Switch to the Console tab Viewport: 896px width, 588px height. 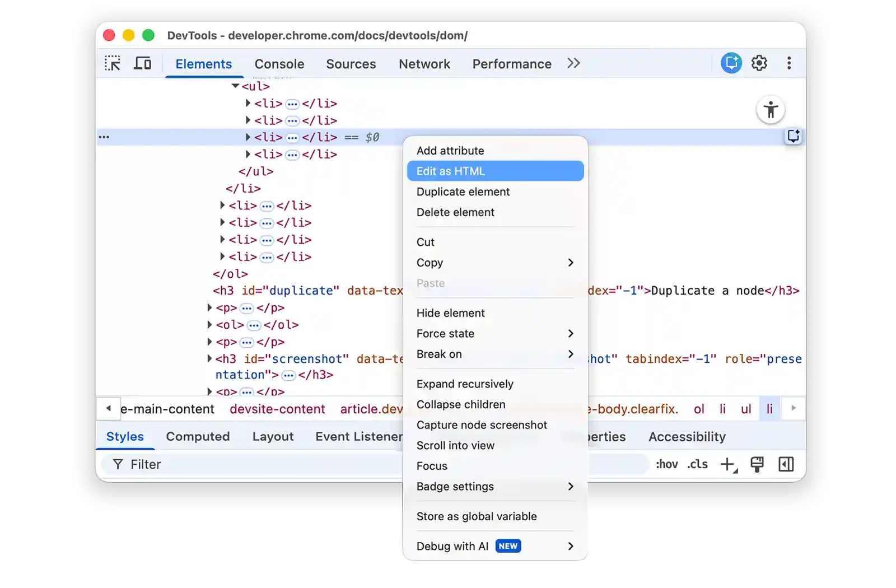coord(279,64)
